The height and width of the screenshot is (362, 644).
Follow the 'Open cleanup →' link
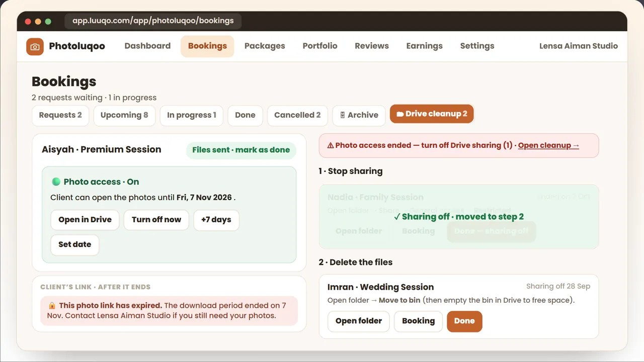click(548, 145)
